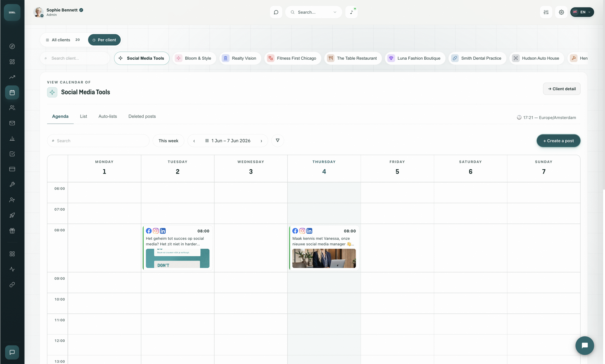Click the This week button
The image size is (605, 364).
pos(168,141)
